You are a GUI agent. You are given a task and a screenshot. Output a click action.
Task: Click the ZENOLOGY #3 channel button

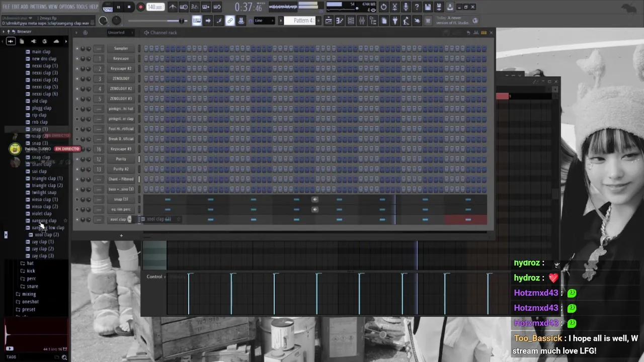point(121,99)
